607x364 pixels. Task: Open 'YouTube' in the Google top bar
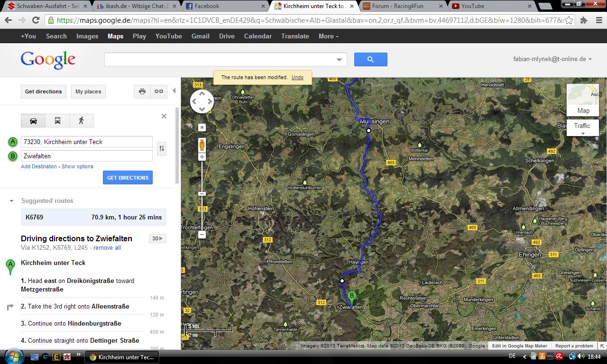click(168, 36)
